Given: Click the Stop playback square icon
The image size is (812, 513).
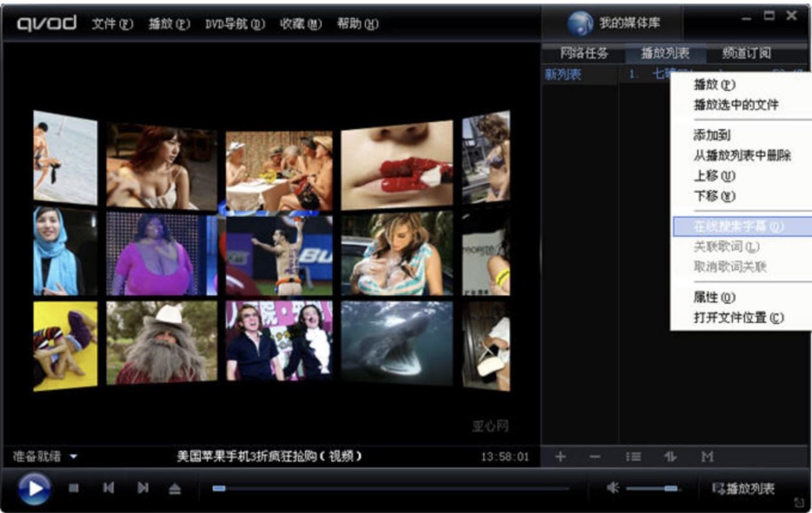Looking at the screenshot, I should coord(74,489).
